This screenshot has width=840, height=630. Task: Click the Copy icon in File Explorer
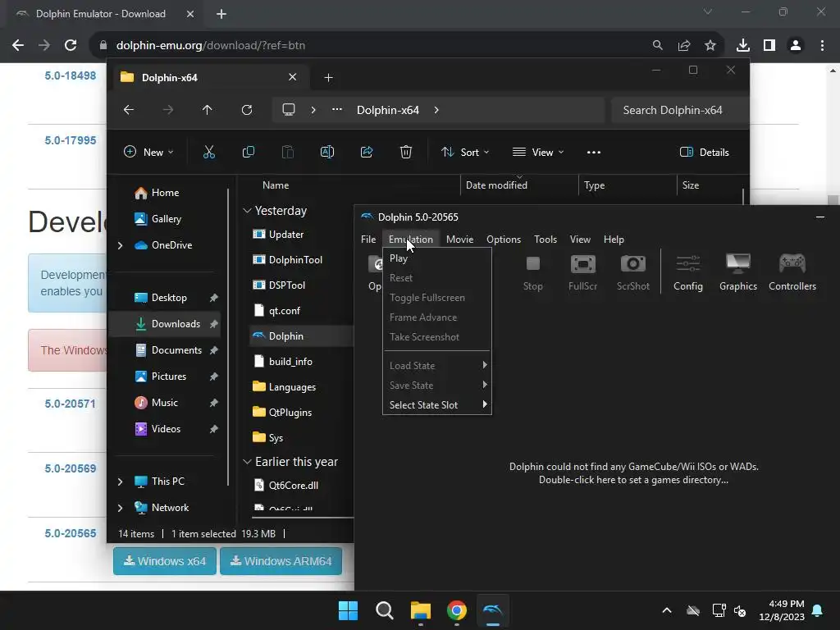[x=248, y=152]
